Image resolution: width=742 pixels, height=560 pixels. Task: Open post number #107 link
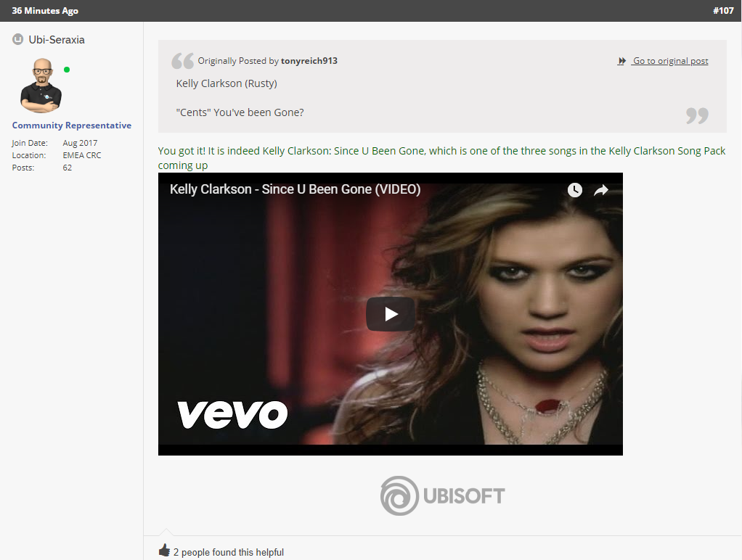click(723, 10)
